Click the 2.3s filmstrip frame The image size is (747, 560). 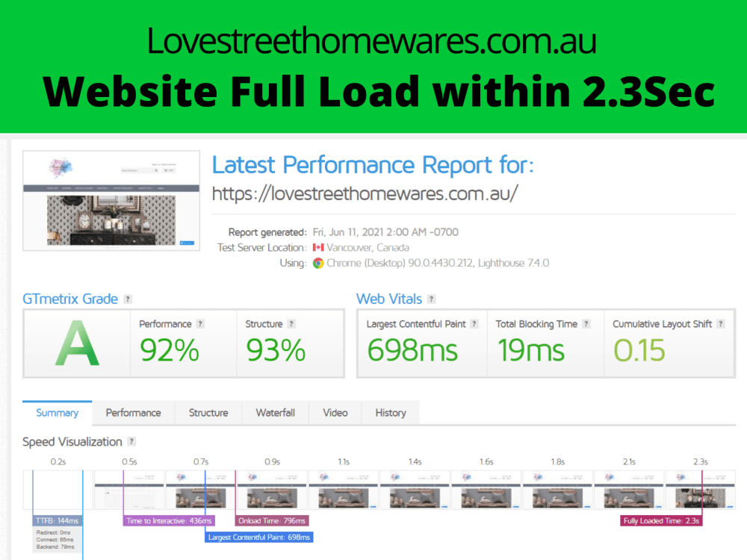click(x=701, y=490)
